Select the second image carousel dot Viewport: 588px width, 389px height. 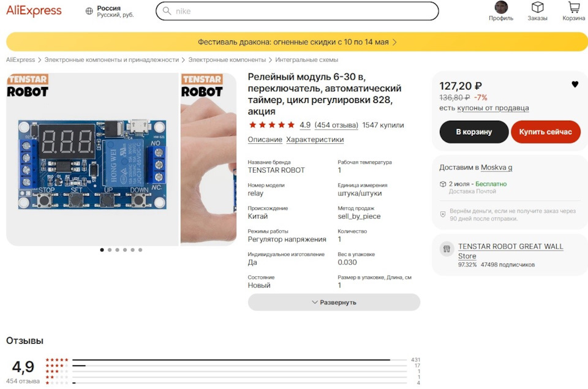pos(110,250)
